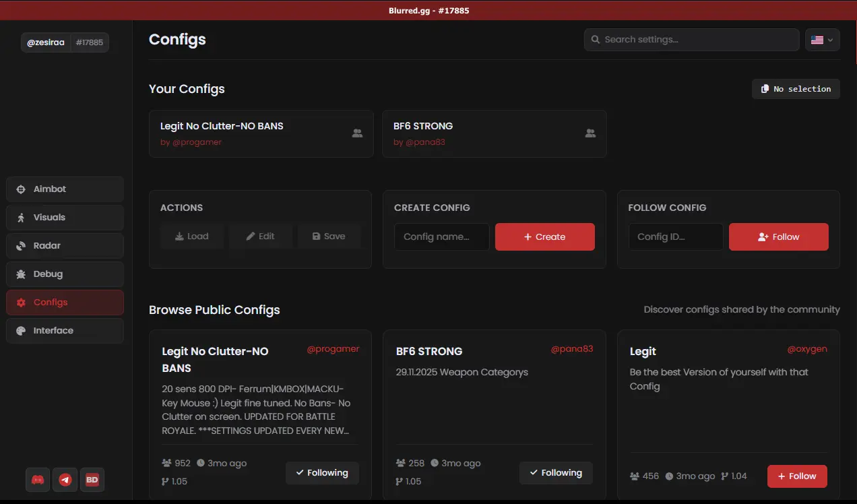Viewport: 857px width, 504px height.
Task: Click the magnifier icon in search bar
Action: [596, 40]
